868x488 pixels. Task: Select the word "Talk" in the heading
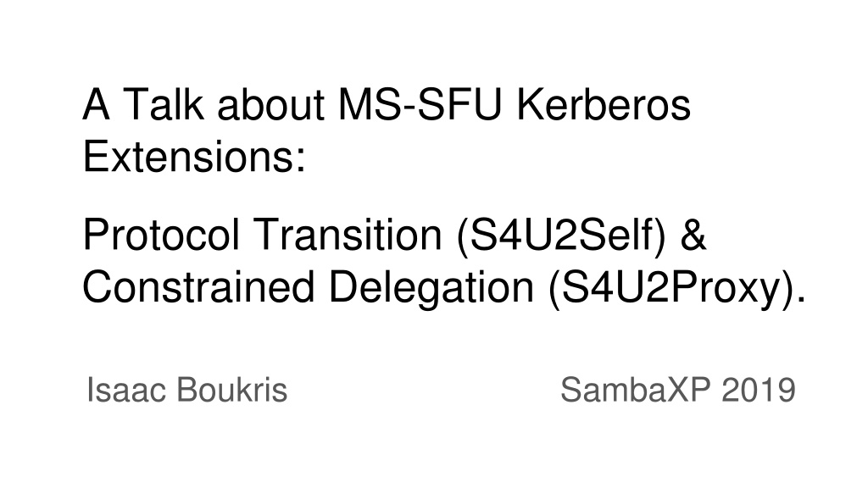point(163,104)
